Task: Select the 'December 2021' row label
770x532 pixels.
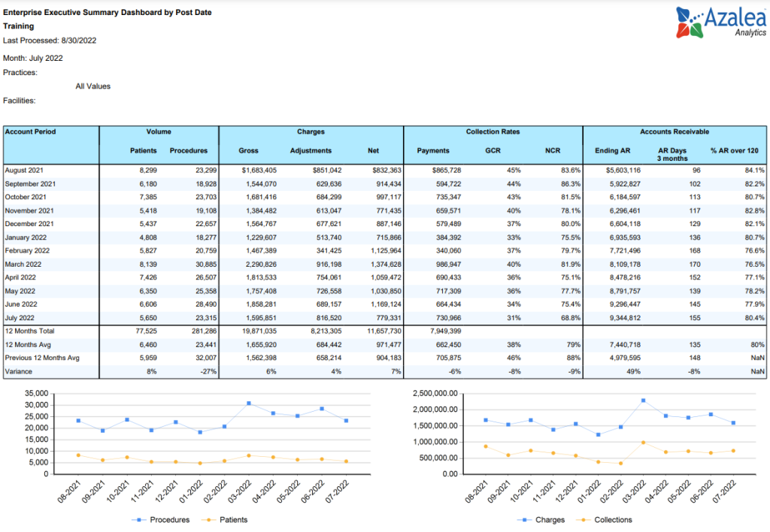Action: [29, 224]
